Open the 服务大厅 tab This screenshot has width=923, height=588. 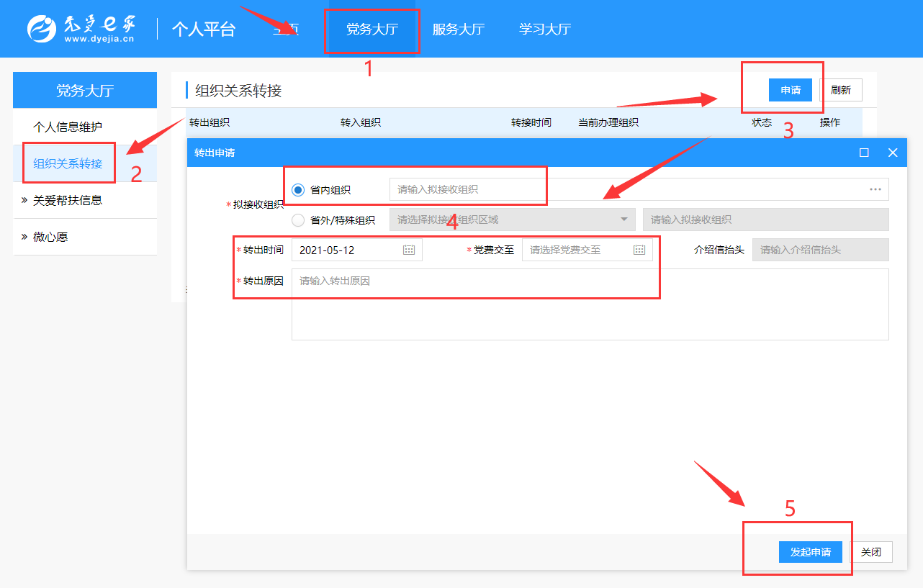tap(458, 30)
